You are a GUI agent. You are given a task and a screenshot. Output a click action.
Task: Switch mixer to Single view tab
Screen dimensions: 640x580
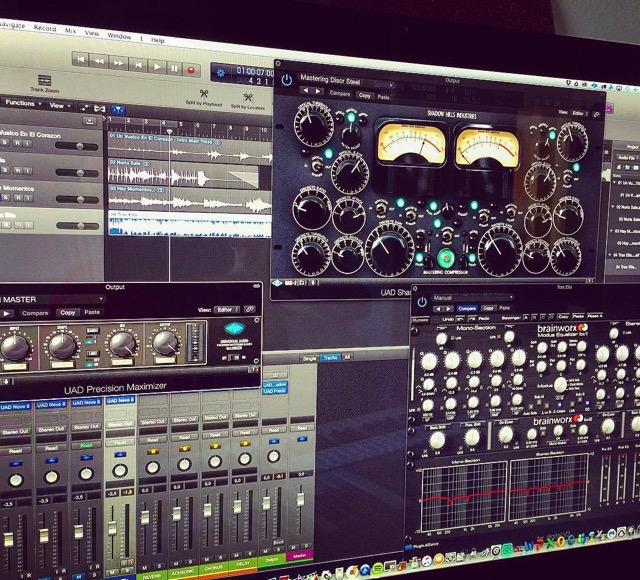310,359
